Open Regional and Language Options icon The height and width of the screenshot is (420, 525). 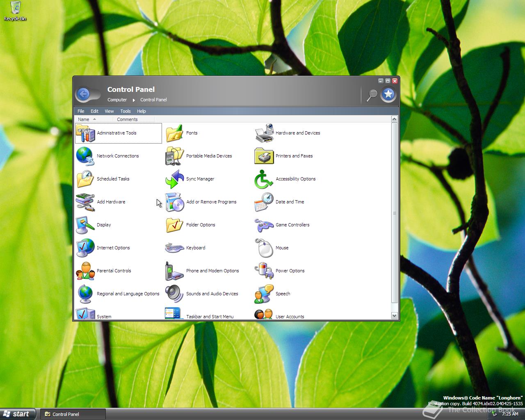[85, 294]
